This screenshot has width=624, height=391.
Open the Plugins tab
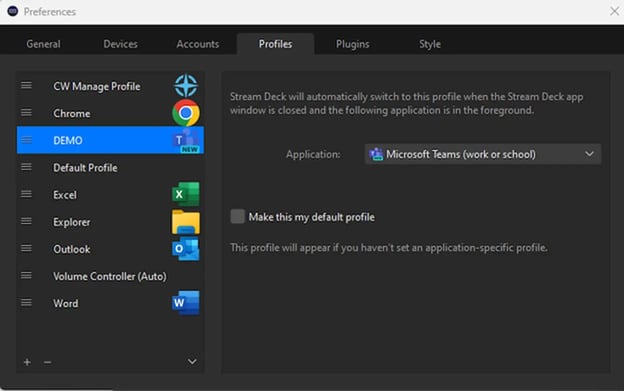[x=353, y=44]
